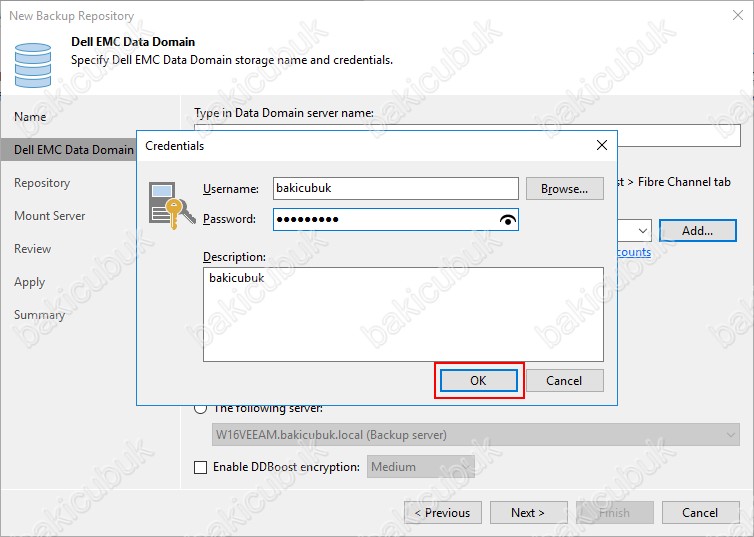Enable DDBoost encryption checkbox
The image size is (754, 537).
point(201,467)
